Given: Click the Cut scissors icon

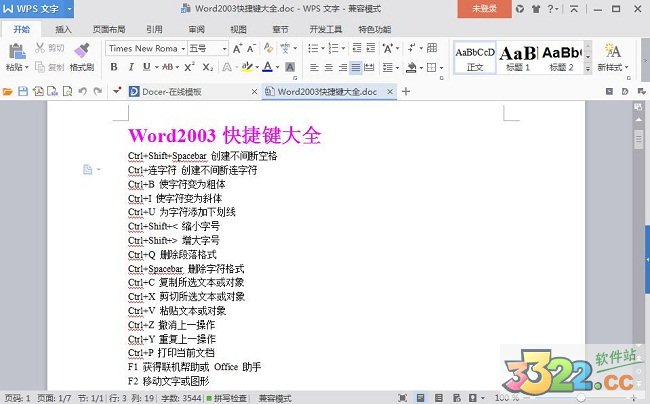Looking at the screenshot, I should coord(40,48).
